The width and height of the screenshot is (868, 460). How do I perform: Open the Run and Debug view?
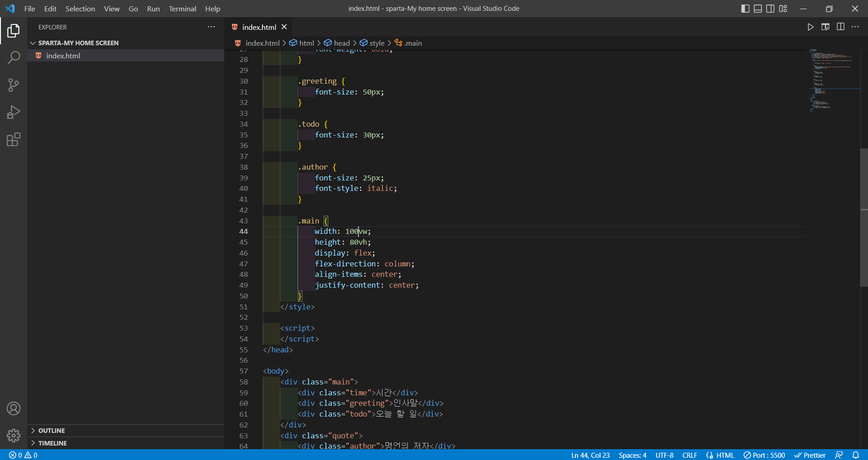[x=14, y=112]
